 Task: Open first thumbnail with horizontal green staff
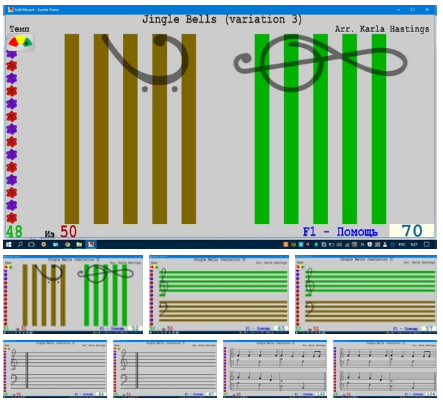[x=219, y=294]
